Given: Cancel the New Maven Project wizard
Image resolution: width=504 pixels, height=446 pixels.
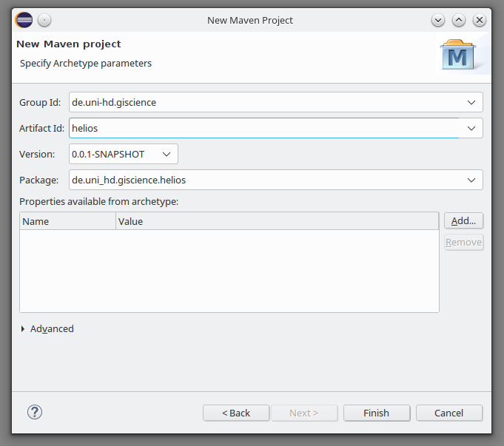Looking at the screenshot, I should click(449, 413).
